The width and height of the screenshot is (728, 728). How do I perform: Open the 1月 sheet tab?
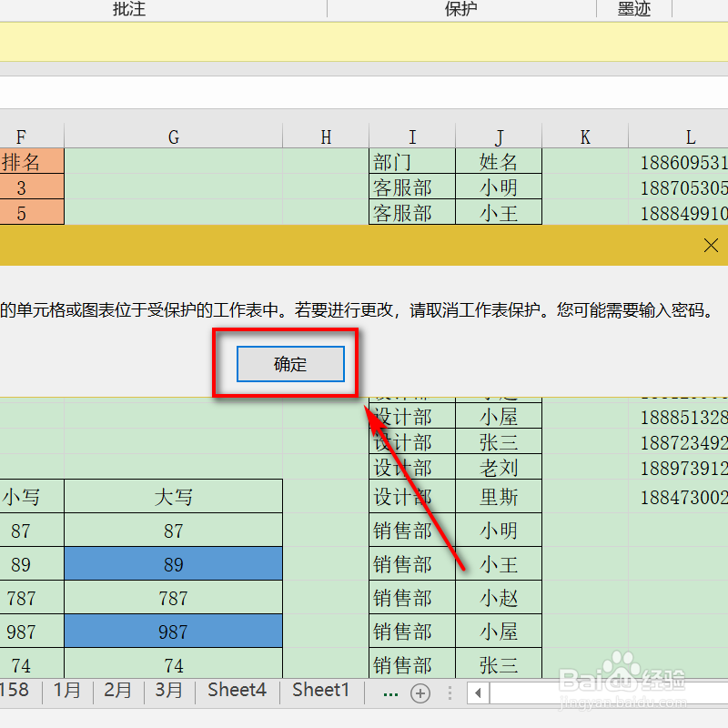click(x=67, y=690)
